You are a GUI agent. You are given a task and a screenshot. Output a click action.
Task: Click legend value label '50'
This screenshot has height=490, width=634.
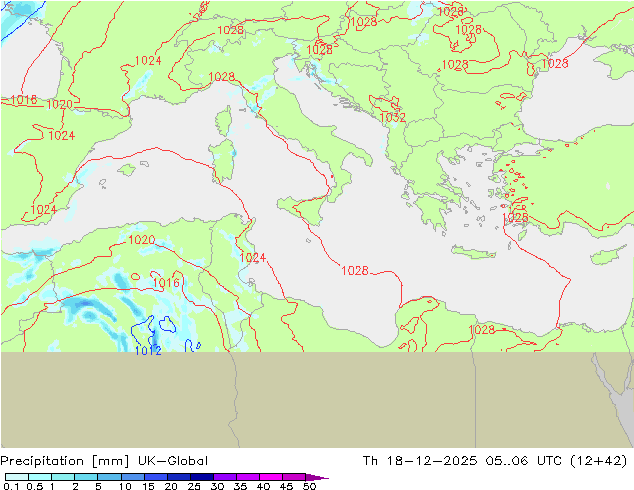tap(310, 486)
